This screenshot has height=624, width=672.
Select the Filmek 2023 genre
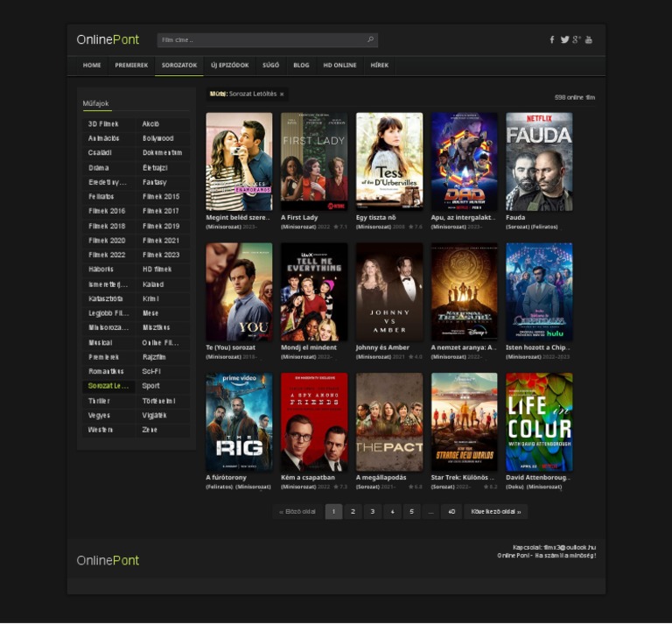163,255
